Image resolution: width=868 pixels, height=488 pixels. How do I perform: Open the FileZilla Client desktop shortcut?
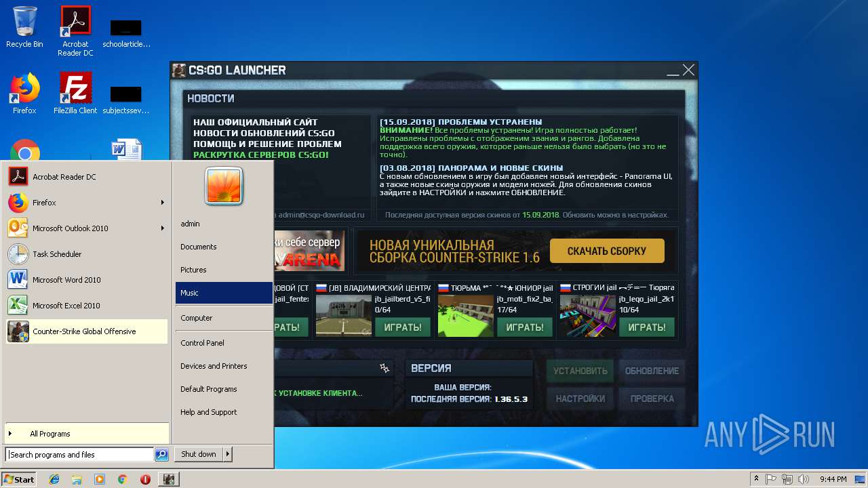click(75, 94)
